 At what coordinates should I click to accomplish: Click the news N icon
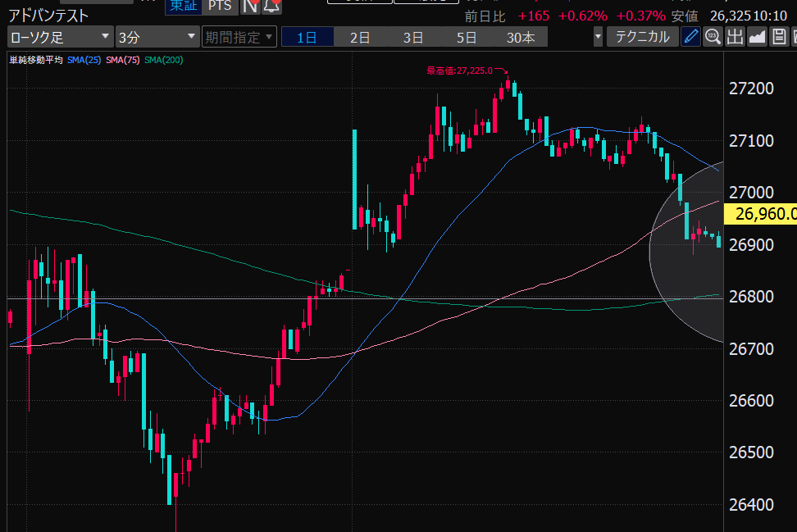tap(249, 6)
